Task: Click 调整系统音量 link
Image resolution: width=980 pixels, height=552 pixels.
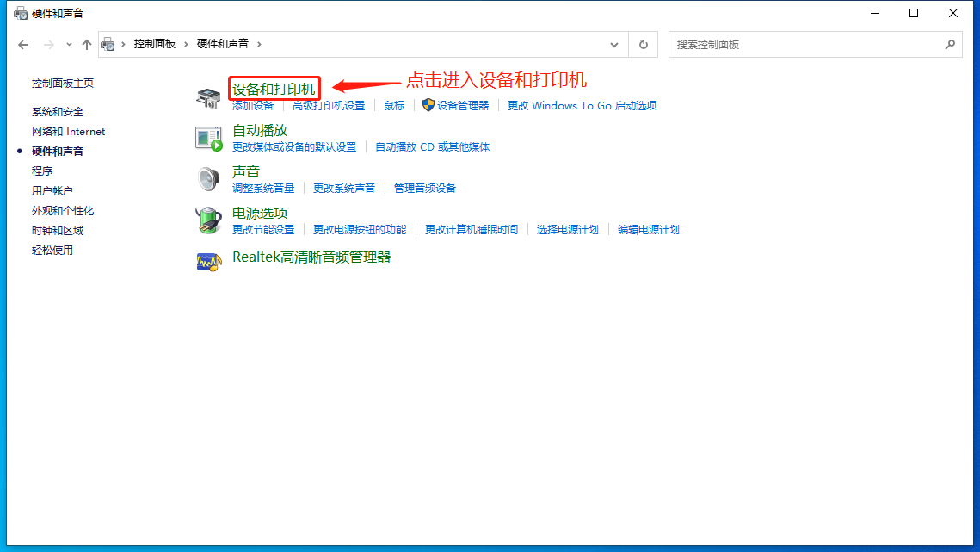Action: [x=263, y=189]
